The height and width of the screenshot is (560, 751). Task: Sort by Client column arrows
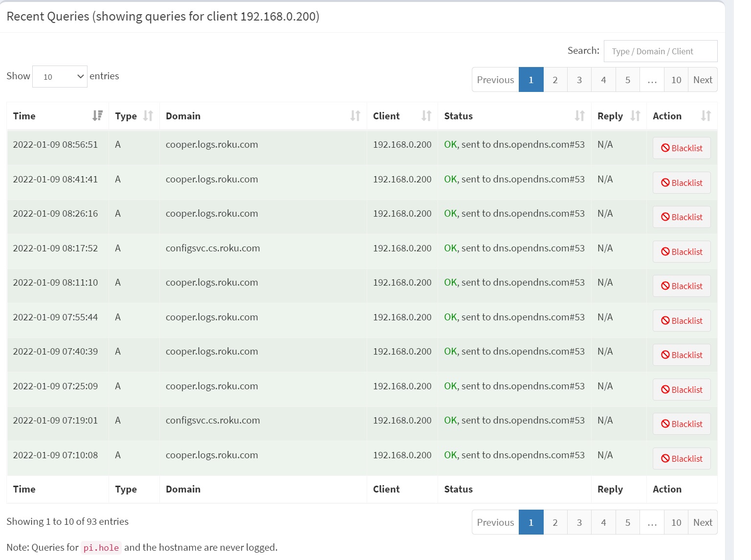click(x=426, y=115)
